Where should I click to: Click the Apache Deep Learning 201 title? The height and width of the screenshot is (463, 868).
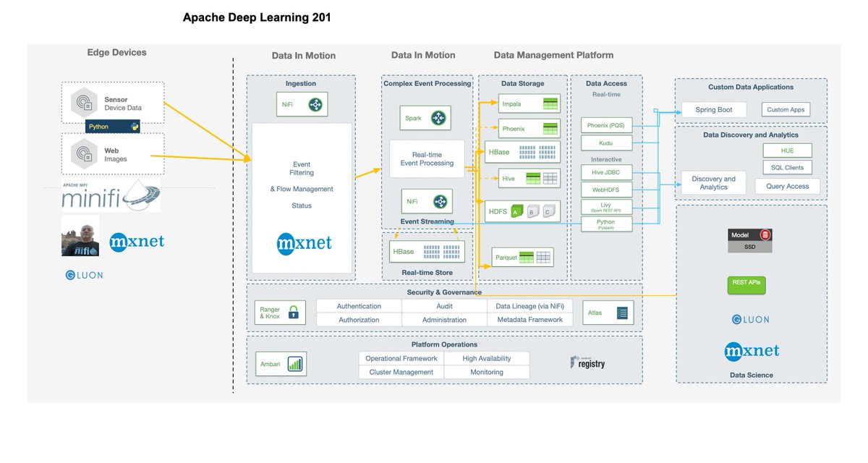pyautogui.click(x=258, y=17)
